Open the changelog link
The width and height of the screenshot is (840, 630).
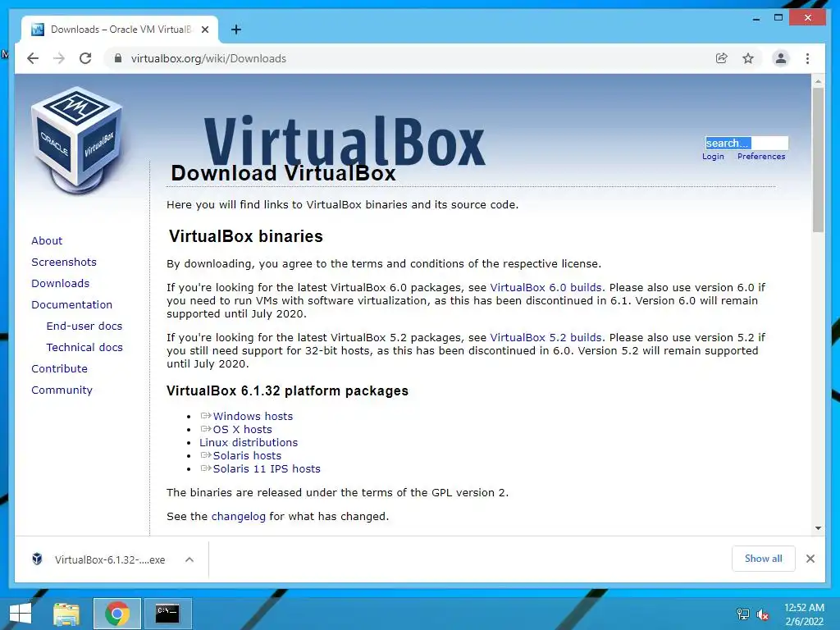tap(239, 517)
